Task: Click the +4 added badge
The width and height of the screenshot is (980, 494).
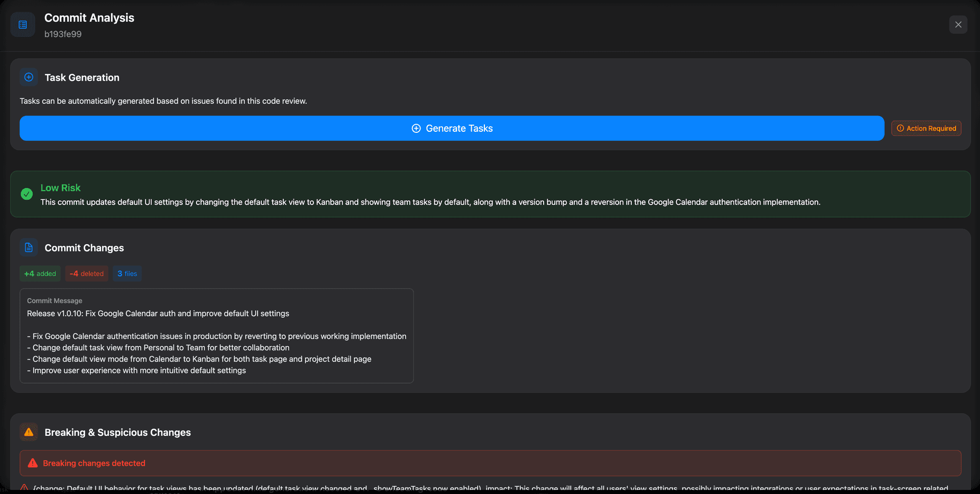Action: coord(40,274)
